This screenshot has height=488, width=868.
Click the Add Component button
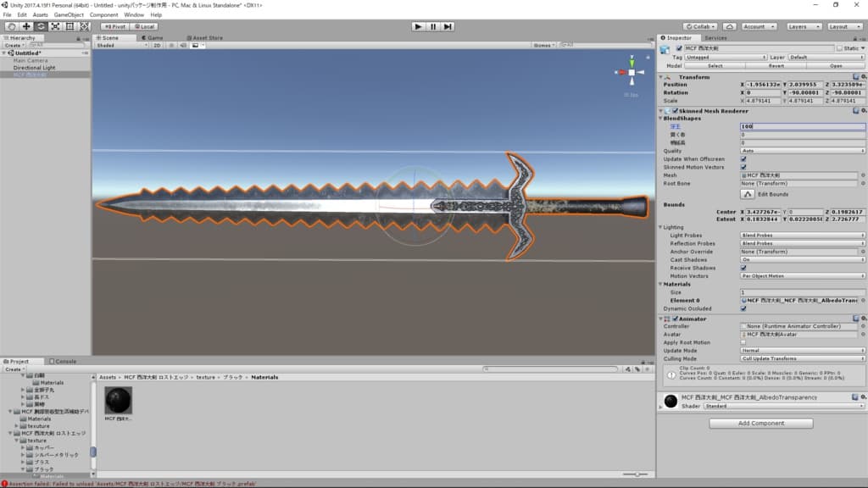pyautogui.click(x=760, y=423)
